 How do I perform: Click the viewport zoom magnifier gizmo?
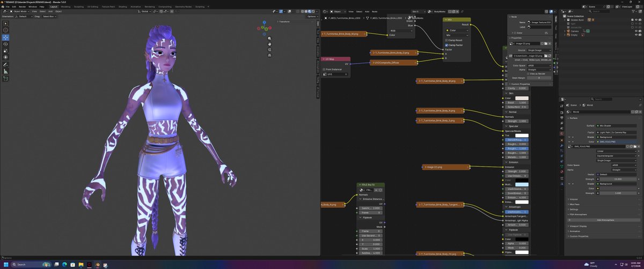[269, 39]
